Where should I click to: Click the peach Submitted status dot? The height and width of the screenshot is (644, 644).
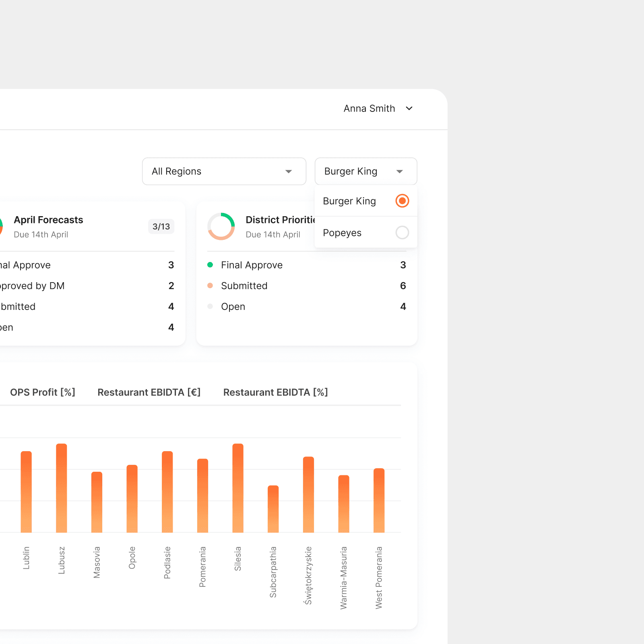coord(210,286)
